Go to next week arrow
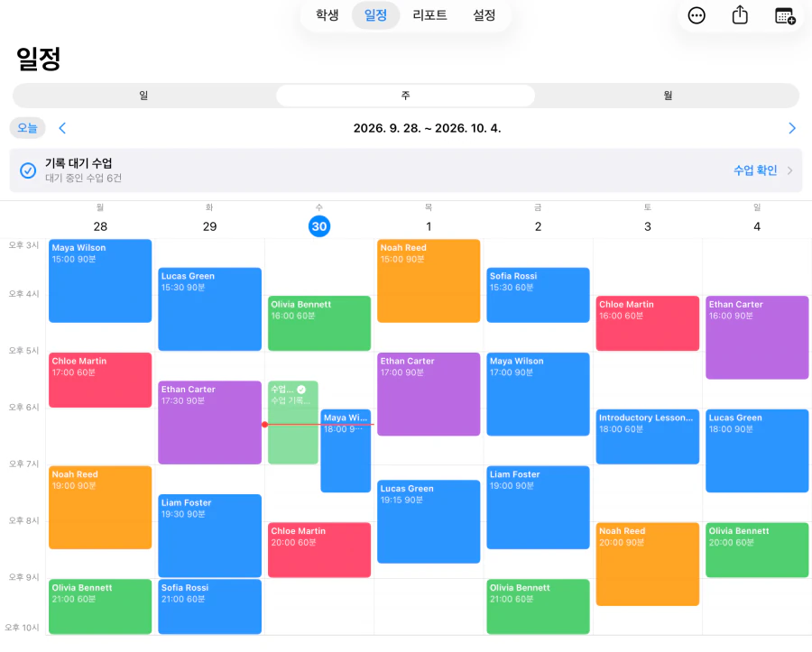Image resolution: width=812 pixels, height=652 pixels. (x=792, y=128)
